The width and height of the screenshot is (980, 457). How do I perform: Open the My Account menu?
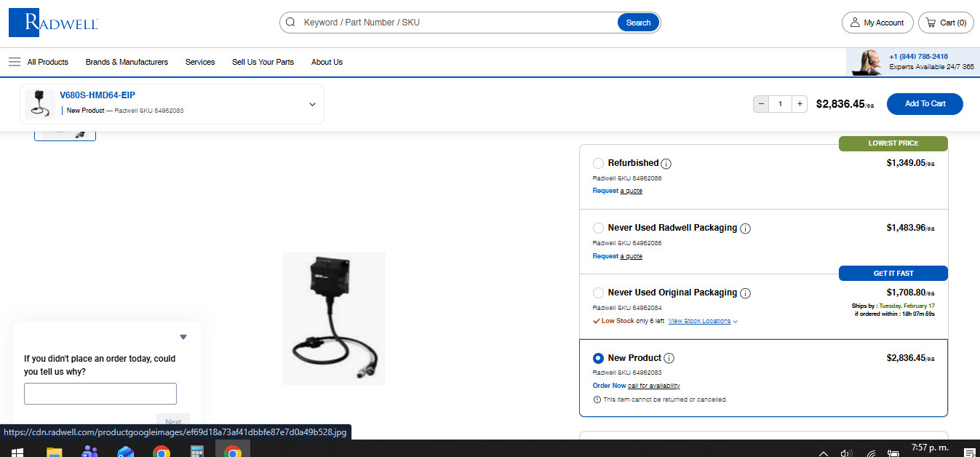(877, 23)
